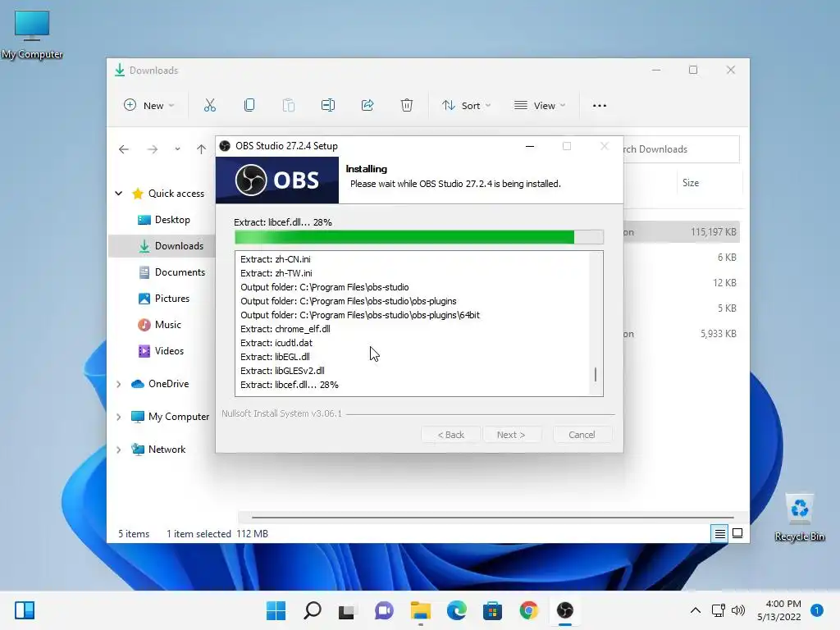Open File Explorer from the taskbar

click(421, 610)
